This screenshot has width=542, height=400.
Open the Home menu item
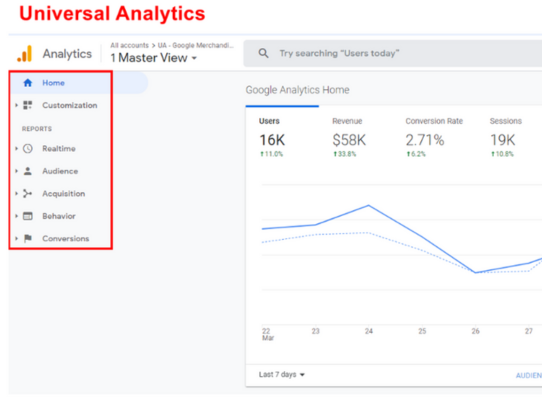(x=79, y=83)
